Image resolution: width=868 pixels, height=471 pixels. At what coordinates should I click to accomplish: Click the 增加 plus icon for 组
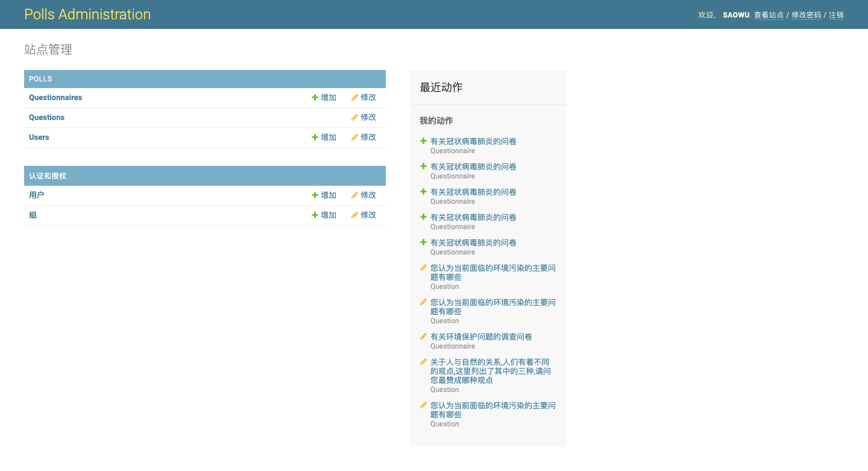(314, 215)
